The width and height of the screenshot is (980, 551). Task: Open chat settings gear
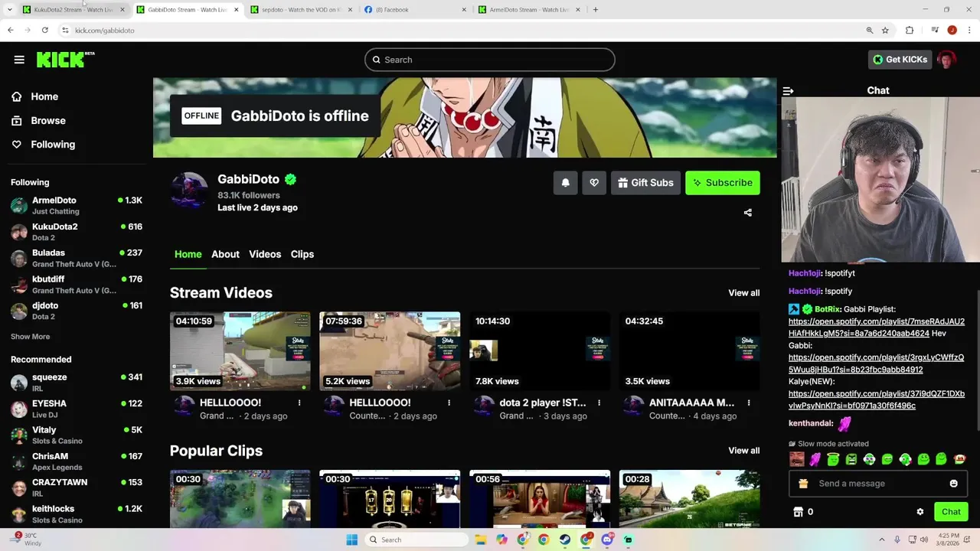[920, 512]
